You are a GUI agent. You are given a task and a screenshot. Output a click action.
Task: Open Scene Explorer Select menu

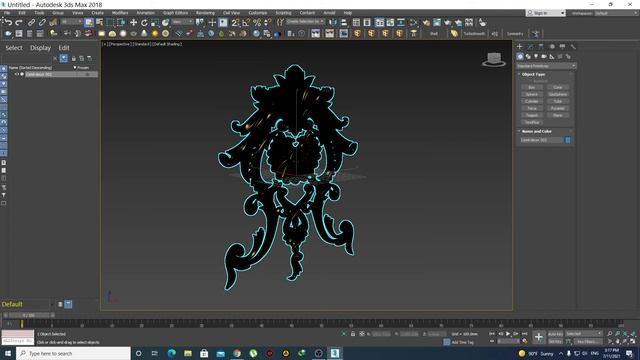(x=14, y=48)
